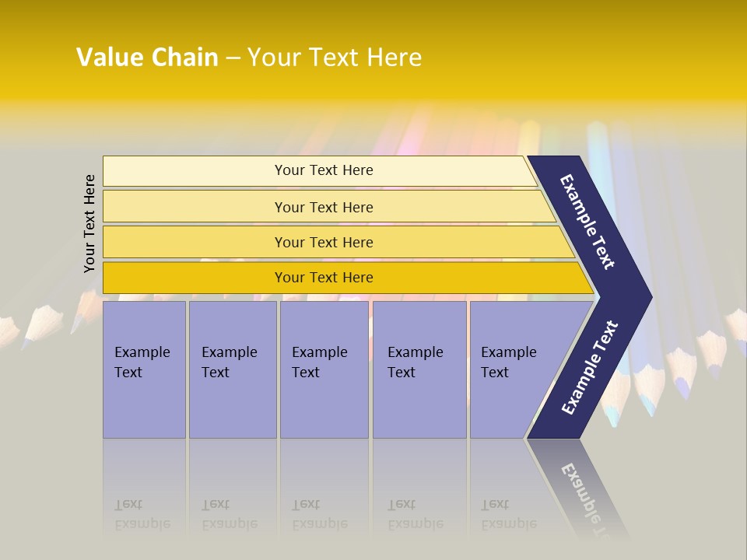The image size is (747, 560).
Task: Select the second purple "Example Text" box
Action: (x=232, y=368)
